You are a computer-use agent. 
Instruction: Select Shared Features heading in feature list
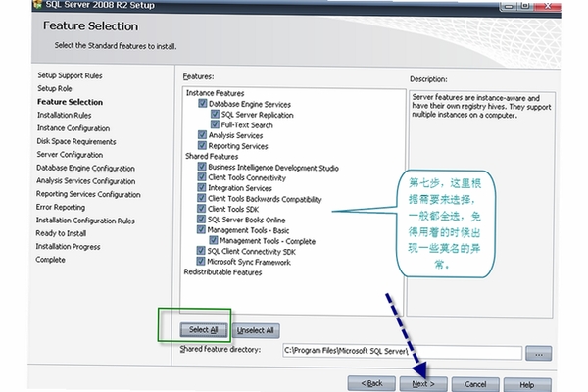pos(212,156)
